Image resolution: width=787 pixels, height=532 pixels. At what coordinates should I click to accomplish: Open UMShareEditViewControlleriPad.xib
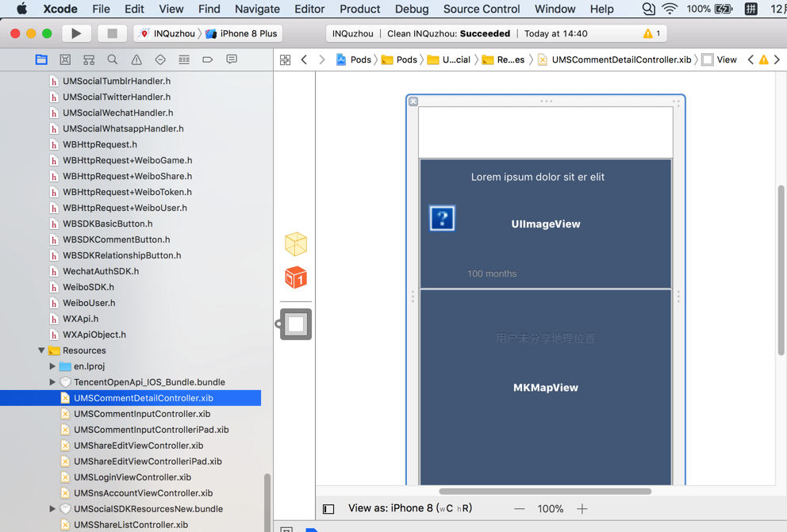coord(148,461)
